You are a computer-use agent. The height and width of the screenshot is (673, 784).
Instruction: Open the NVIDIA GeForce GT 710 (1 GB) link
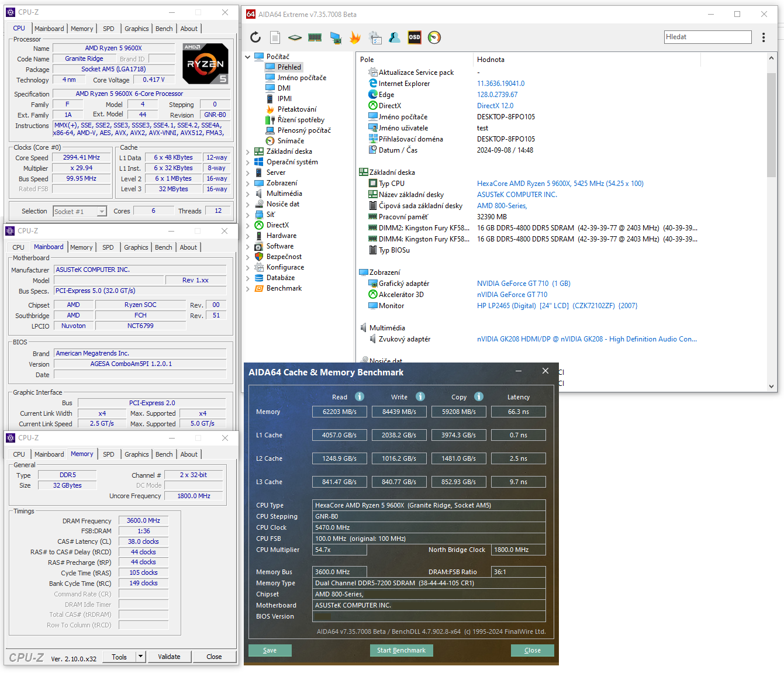point(524,284)
